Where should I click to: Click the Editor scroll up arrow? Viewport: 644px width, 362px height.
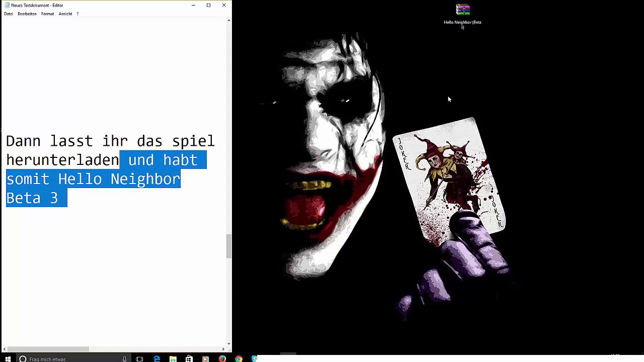click(x=229, y=21)
